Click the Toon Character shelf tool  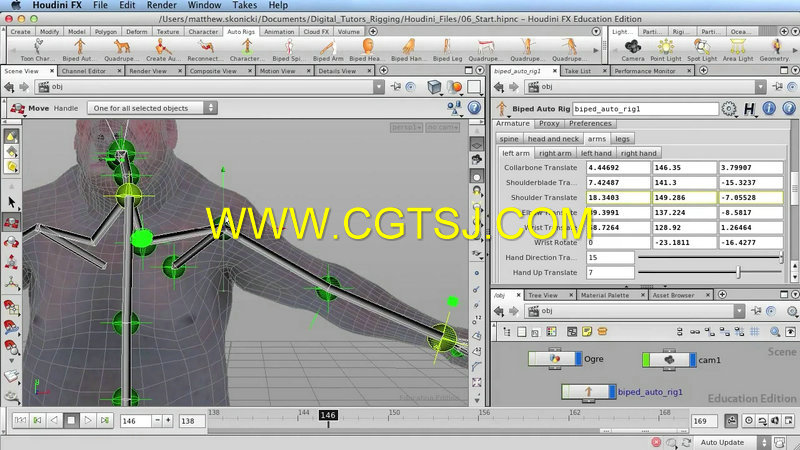(x=38, y=50)
